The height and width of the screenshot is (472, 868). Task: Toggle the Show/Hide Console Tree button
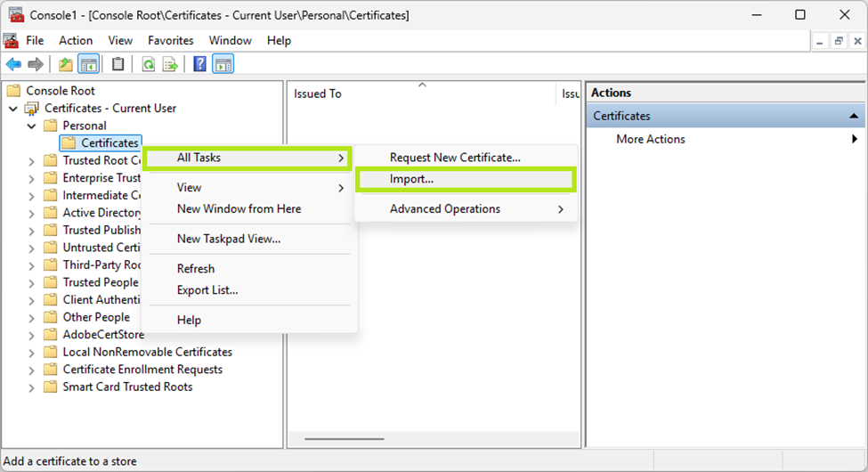pos(88,64)
